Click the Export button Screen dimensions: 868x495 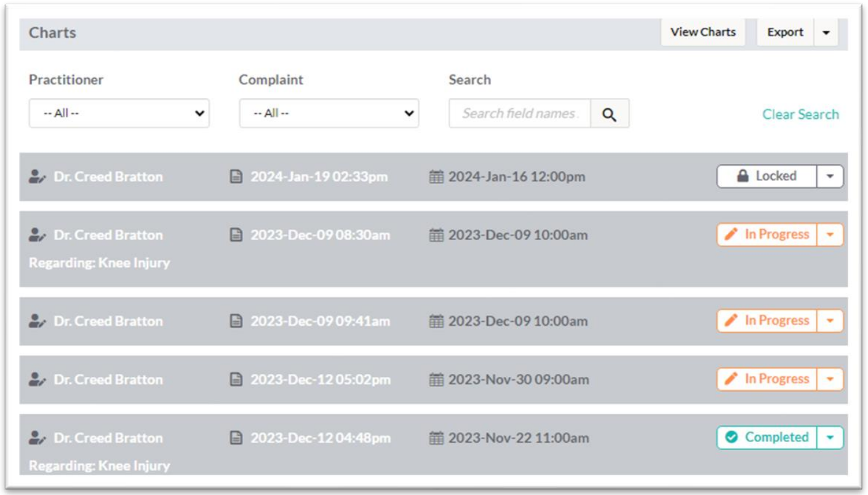[785, 33]
